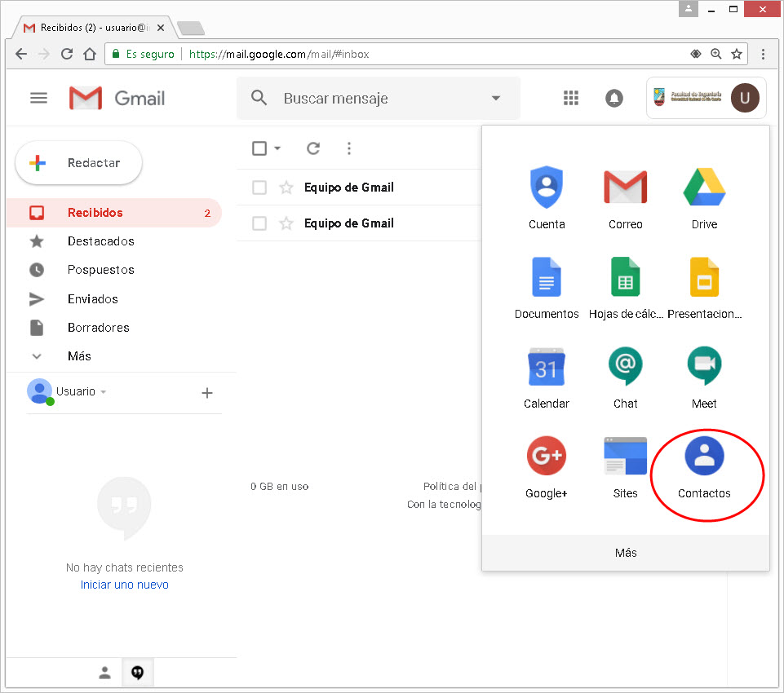Launch the Sites app
This screenshot has width=784, height=693.
625,468
